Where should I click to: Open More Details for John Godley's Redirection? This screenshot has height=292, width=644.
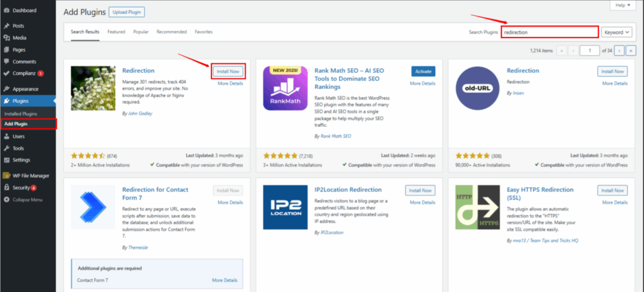pyautogui.click(x=230, y=84)
